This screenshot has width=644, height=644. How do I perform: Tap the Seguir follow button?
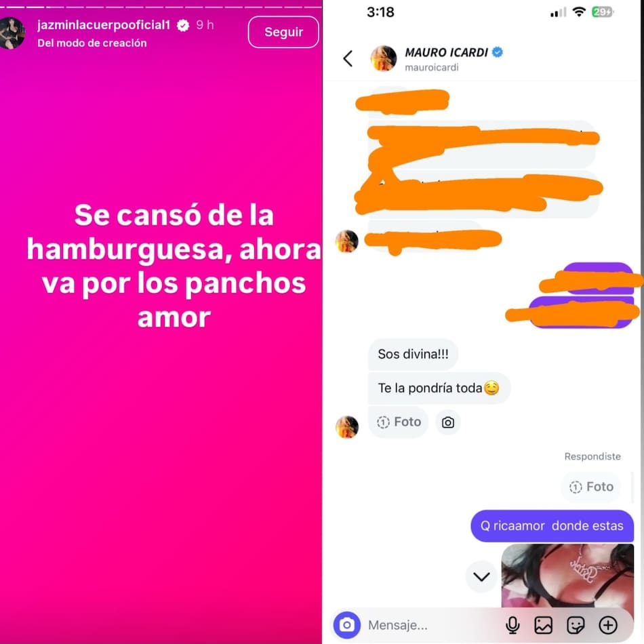pyautogui.click(x=283, y=32)
